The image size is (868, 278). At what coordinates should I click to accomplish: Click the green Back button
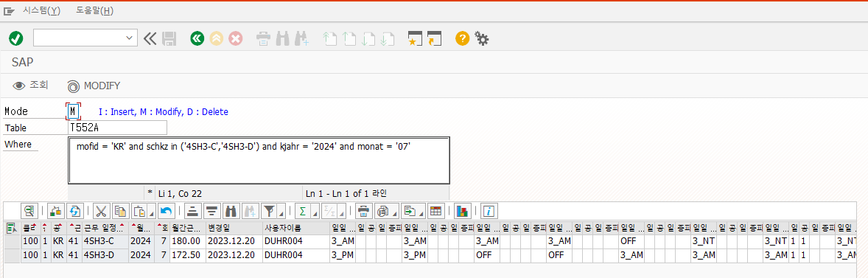tap(197, 38)
